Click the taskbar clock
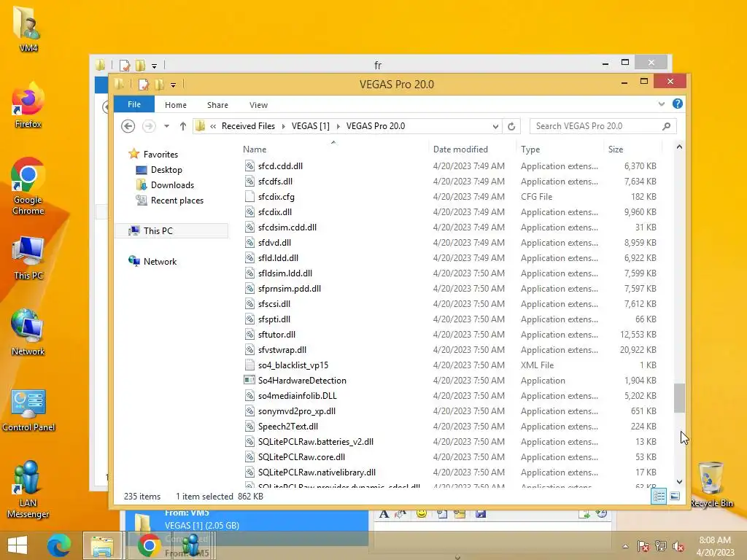Image resolution: width=747 pixels, height=560 pixels. click(715, 545)
